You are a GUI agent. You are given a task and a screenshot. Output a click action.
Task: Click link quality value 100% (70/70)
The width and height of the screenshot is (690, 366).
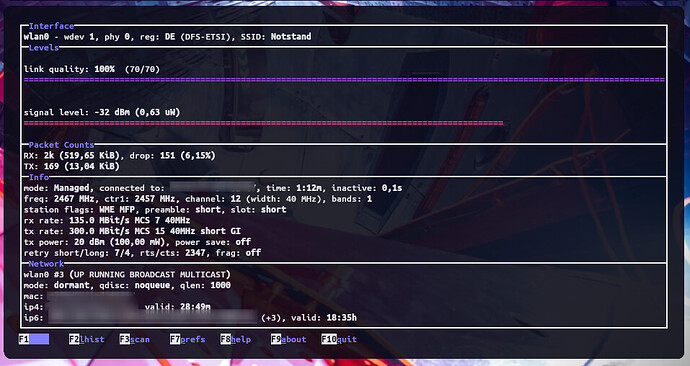point(127,69)
